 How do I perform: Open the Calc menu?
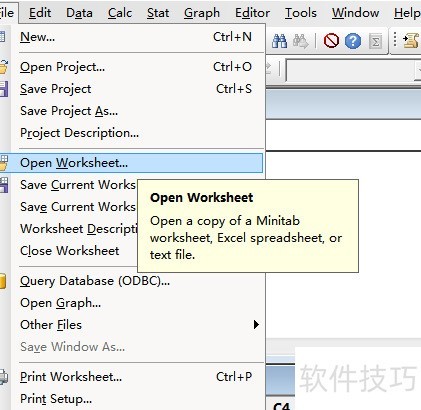point(120,13)
